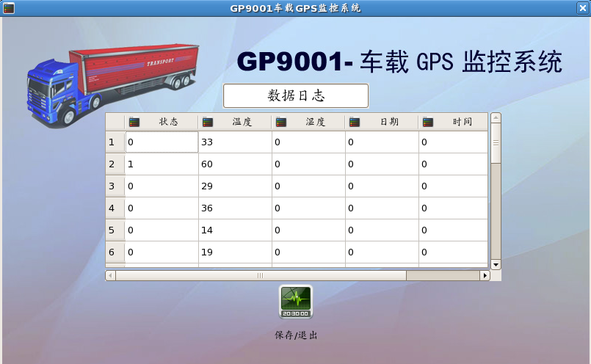Select row header 4
Viewport: 591px width, 364px height.
115,208
